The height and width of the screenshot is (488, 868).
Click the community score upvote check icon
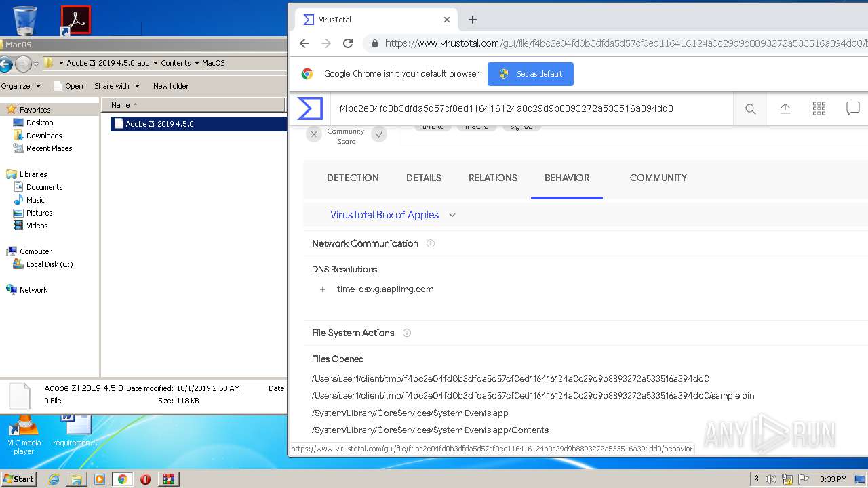379,134
